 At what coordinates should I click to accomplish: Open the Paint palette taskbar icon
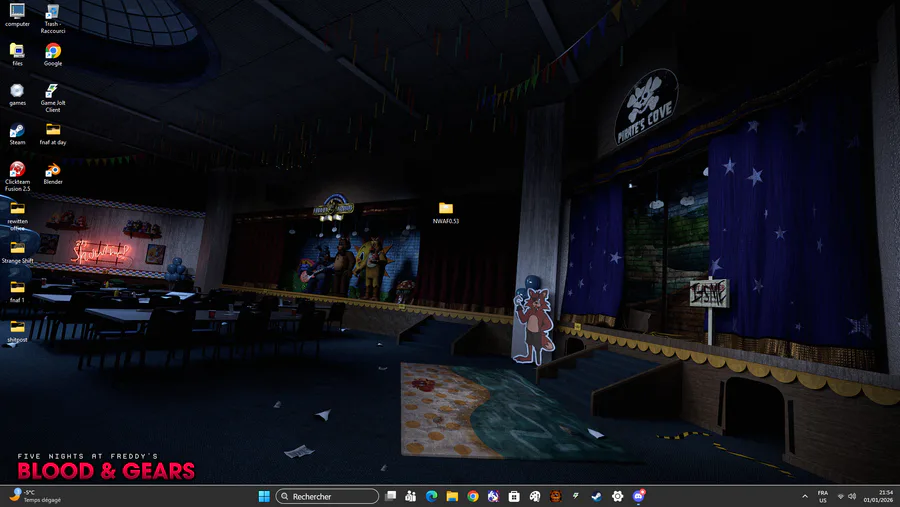[535, 496]
